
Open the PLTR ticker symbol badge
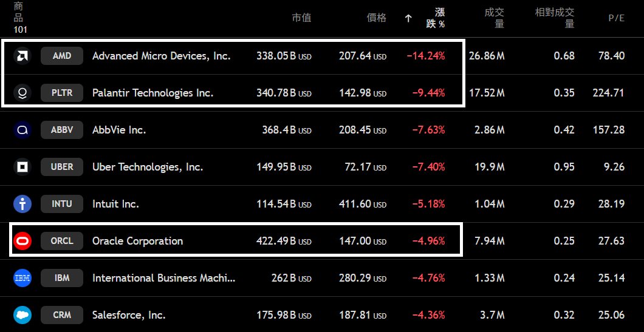click(62, 93)
